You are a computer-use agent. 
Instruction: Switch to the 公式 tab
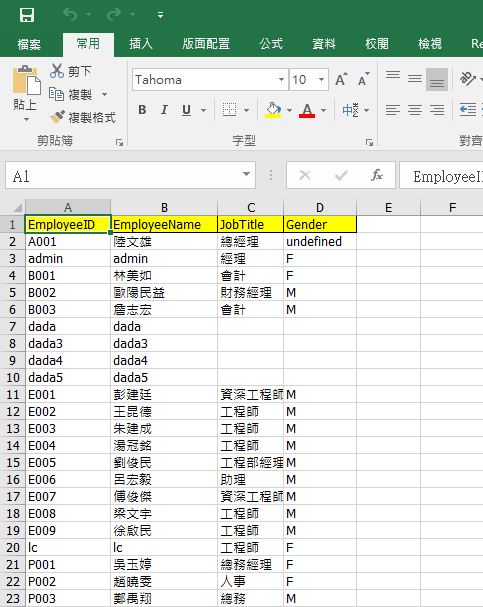(x=271, y=44)
